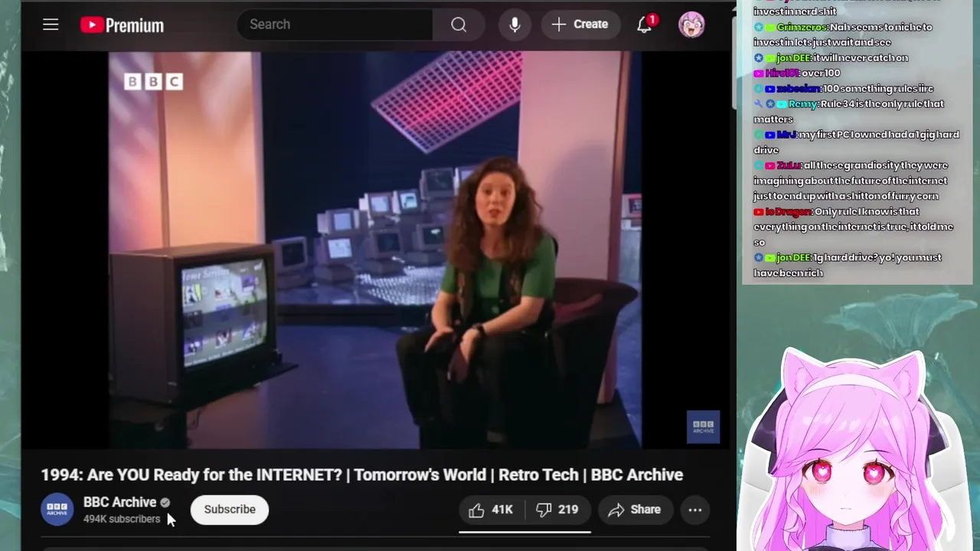Click the 494K subscribers text

pos(122,519)
